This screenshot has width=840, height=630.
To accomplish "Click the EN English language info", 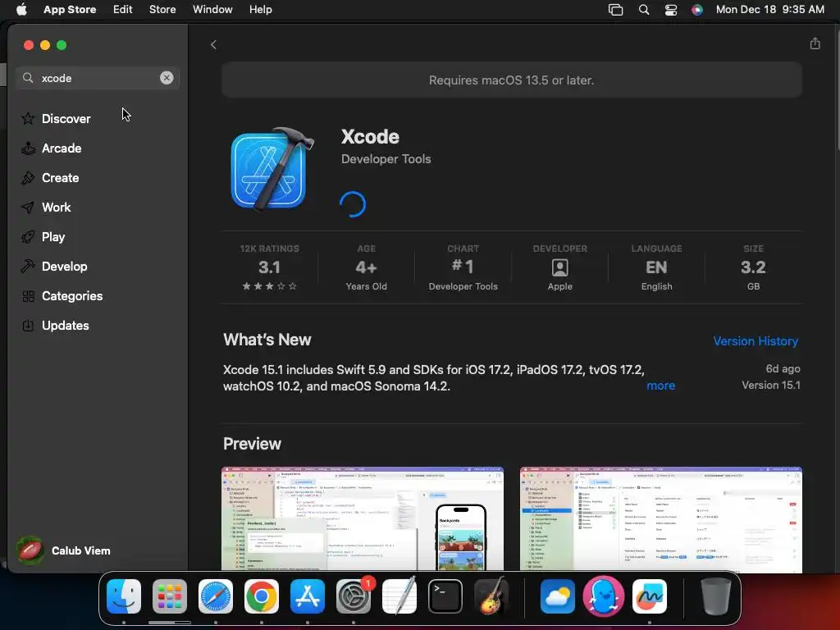I will pyautogui.click(x=656, y=267).
